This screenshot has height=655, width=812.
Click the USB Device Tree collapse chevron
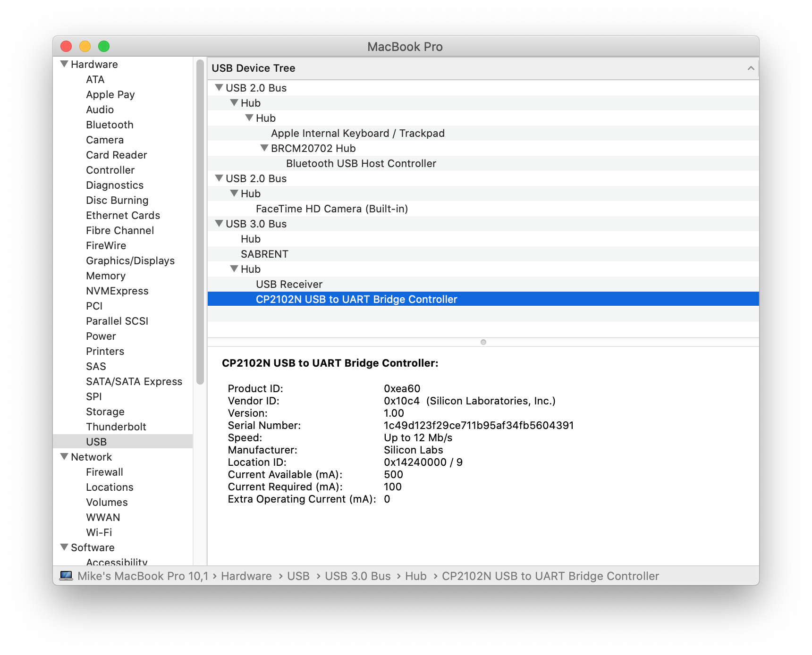(752, 68)
